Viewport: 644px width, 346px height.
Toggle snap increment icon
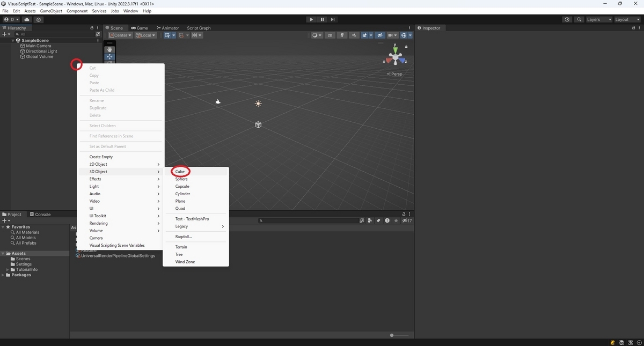click(x=181, y=35)
